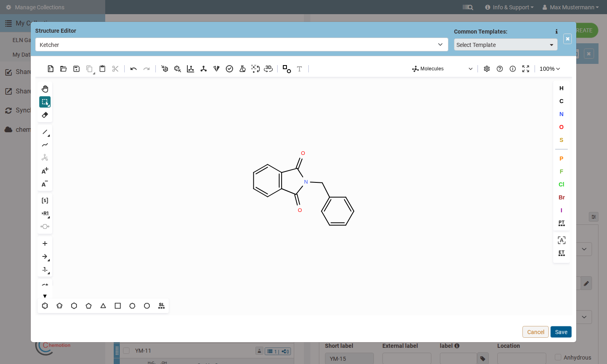Select the Text tool
The height and width of the screenshot is (364, 607).
[299, 69]
